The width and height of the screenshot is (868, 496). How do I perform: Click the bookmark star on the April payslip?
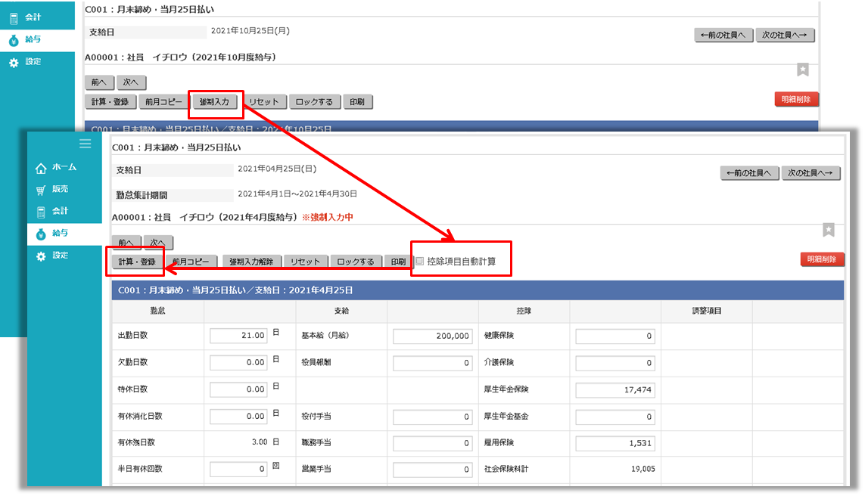829,230
